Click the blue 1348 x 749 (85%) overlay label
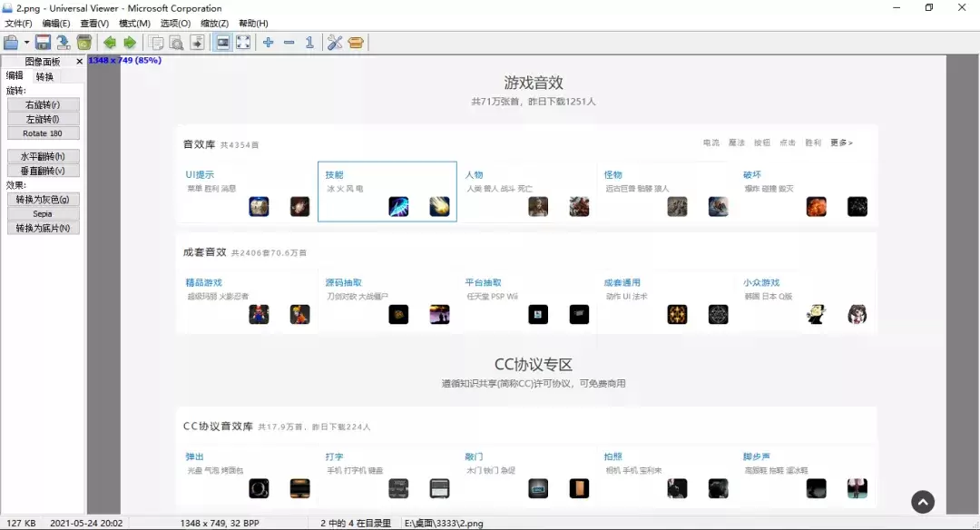This screenshot has width=980, height=530. pyautogui.click(x=125, y=60)
